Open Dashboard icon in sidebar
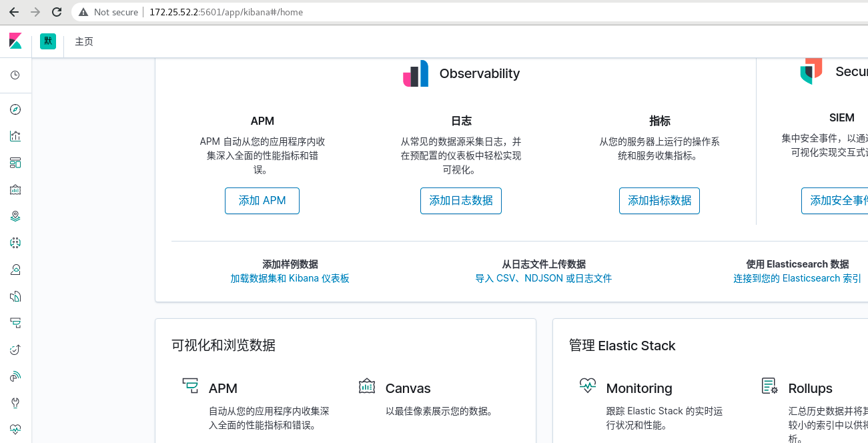The width and height of the screenshot is (868, 443). [15, 163]
